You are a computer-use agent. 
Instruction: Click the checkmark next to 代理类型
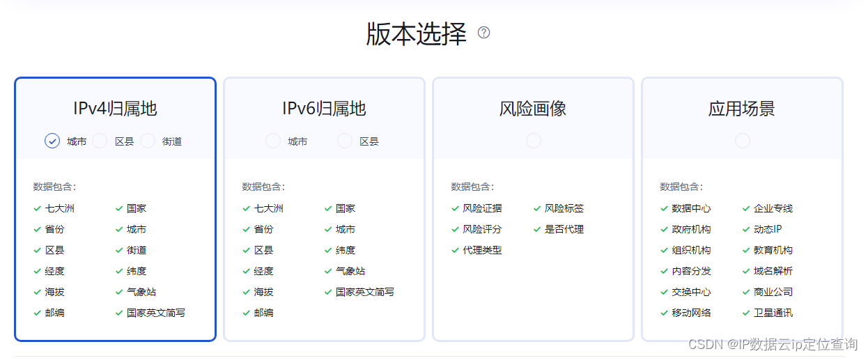456,250
